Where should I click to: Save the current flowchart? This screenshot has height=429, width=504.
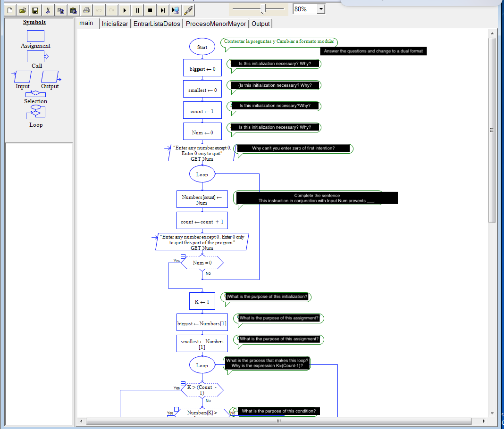point(35,9)
